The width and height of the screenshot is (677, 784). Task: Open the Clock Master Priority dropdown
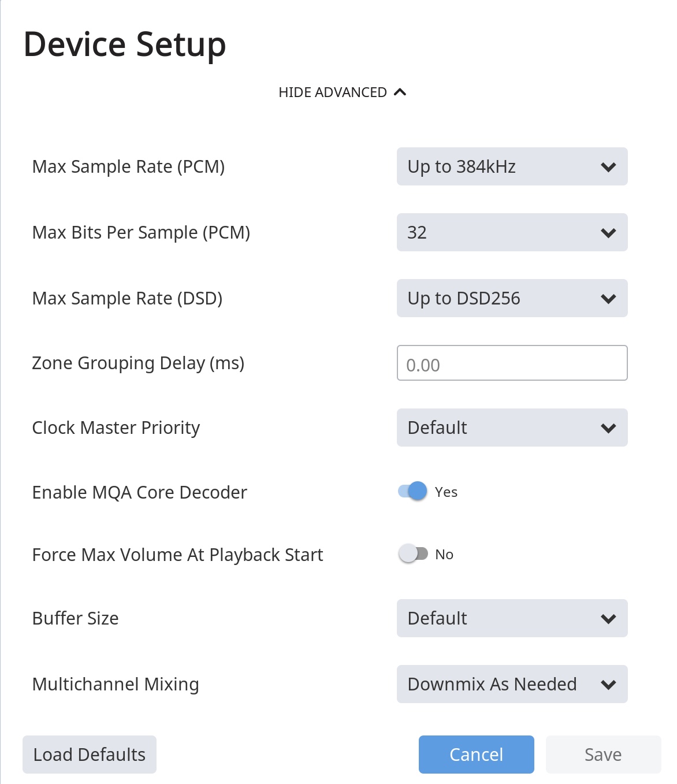[x=512, y=428]
